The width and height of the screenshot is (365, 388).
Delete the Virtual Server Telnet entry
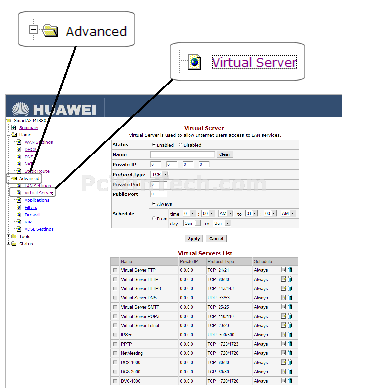[290, 325]
